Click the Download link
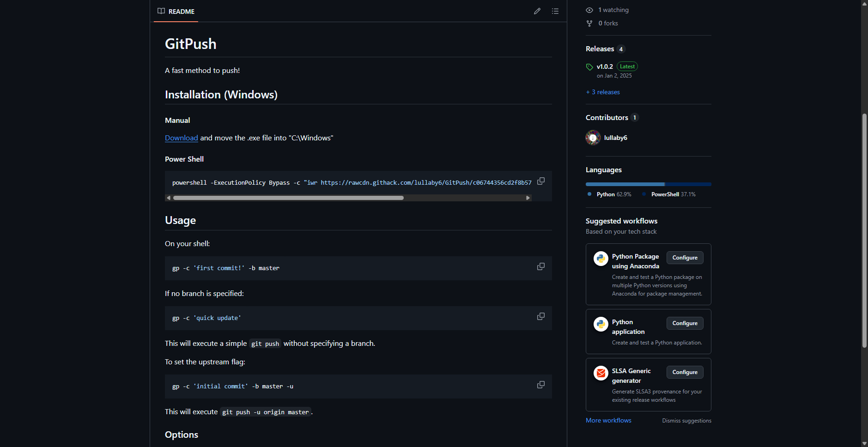The width and height of the screenshot is (868, 447). pyautogui.click(x=182, y=138)
